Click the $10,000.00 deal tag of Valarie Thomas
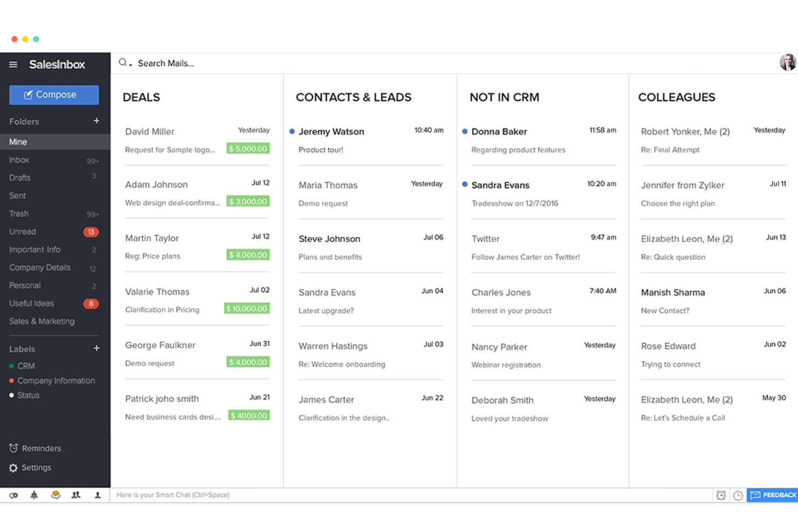The image size is (798, 532). (247, 308)
